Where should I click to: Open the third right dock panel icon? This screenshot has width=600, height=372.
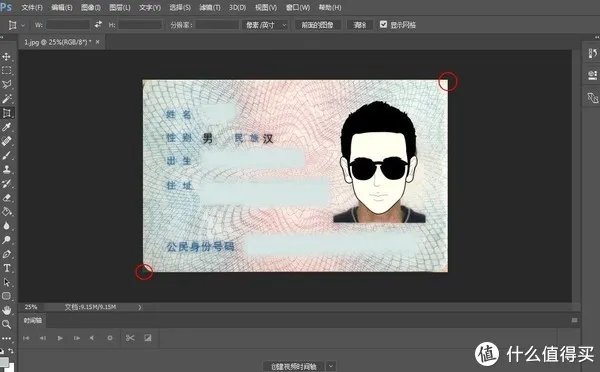(592, 98)
